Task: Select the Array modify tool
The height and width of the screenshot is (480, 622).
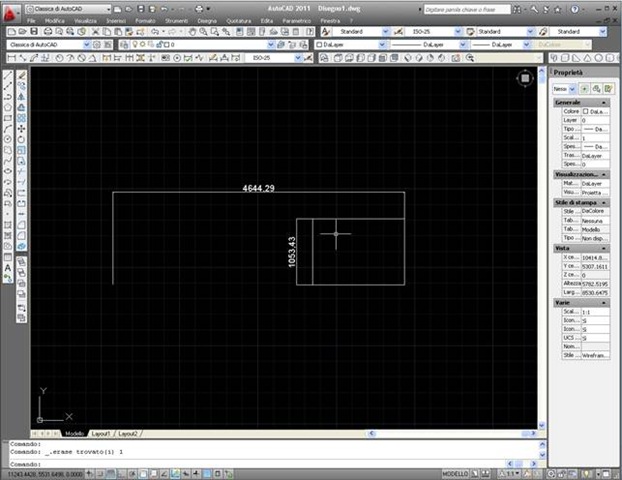Action: tap(21, 118)
